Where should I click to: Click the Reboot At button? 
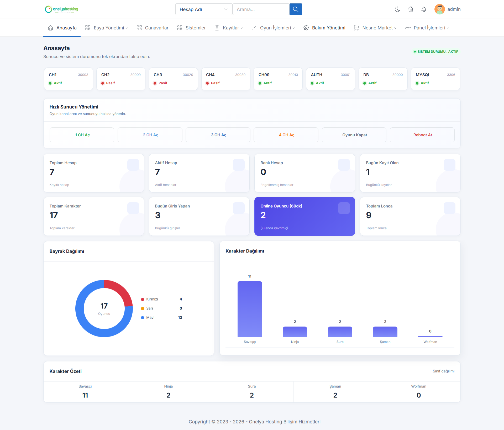422,135
